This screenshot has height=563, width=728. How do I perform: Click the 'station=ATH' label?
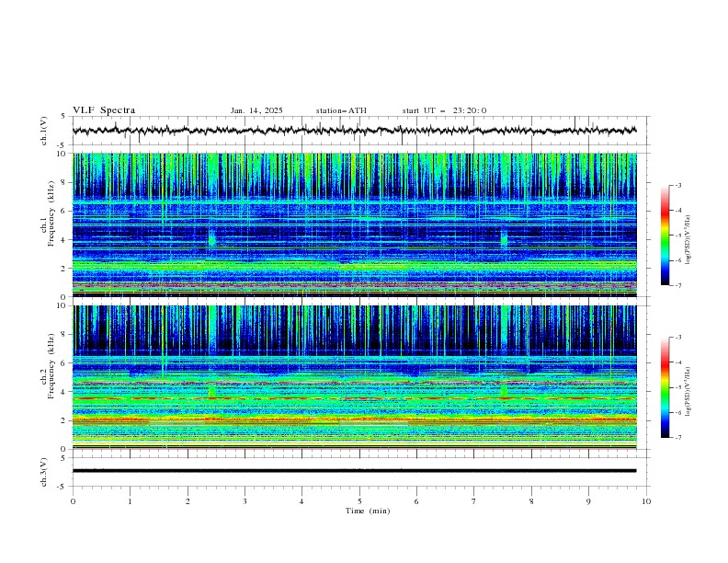pos(341,110)
